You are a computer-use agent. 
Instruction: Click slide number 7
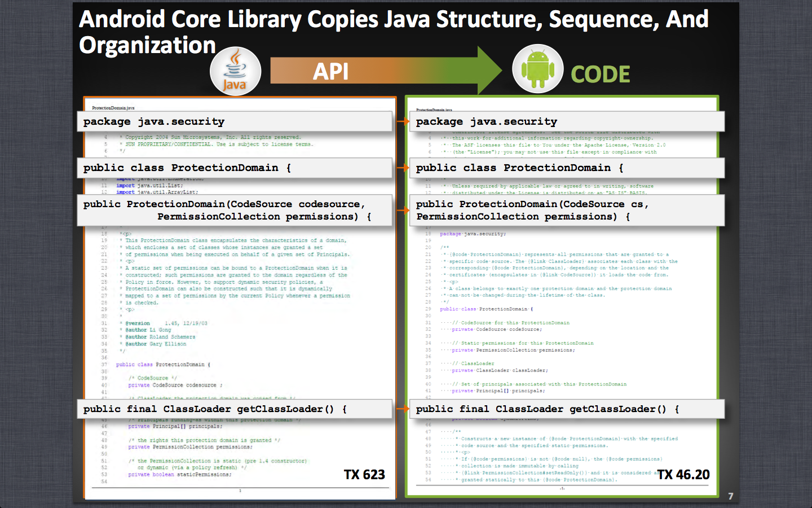(731, 496)
